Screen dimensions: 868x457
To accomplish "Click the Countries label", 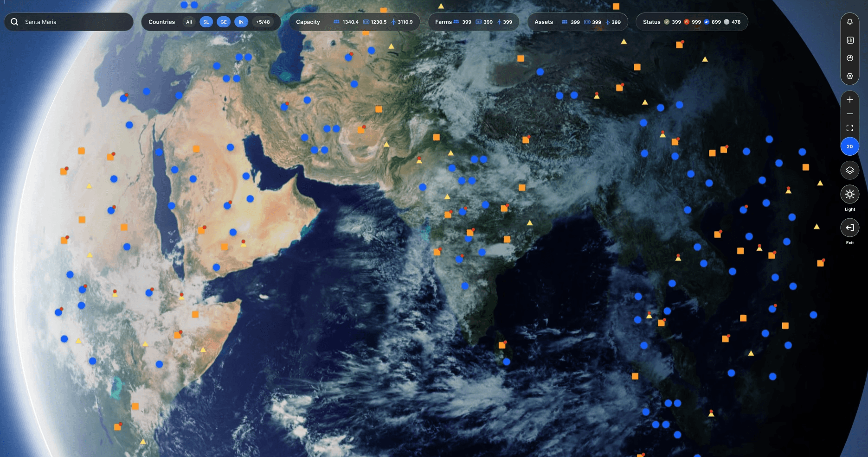I will pyautogui.click(x=161, y=22).
